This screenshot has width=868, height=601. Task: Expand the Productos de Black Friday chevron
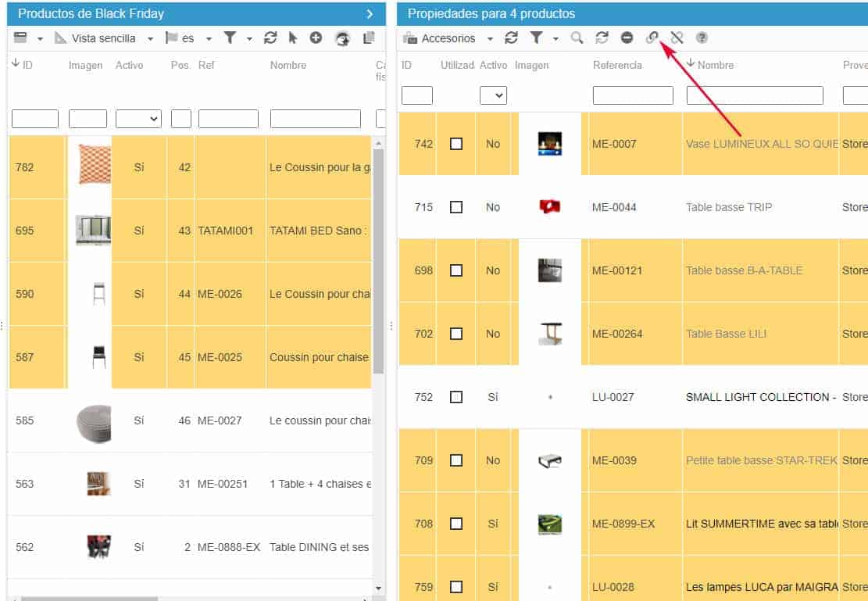click(370, 13)
